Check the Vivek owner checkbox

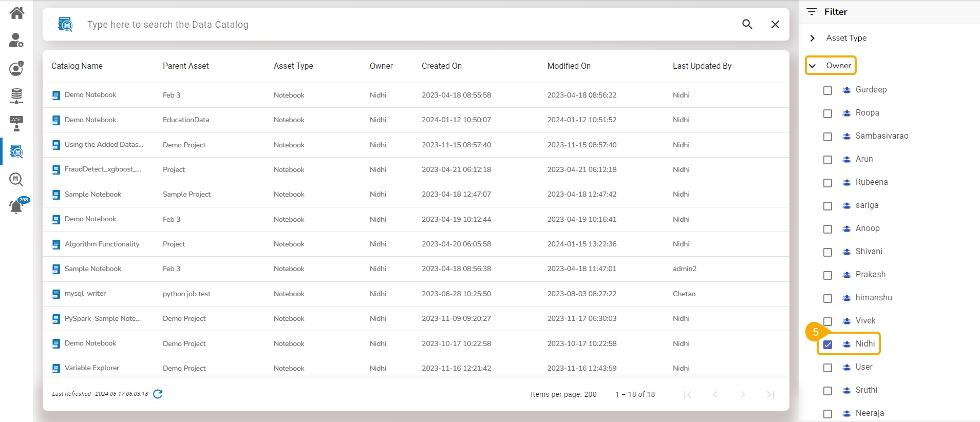[x=827, y=321]
